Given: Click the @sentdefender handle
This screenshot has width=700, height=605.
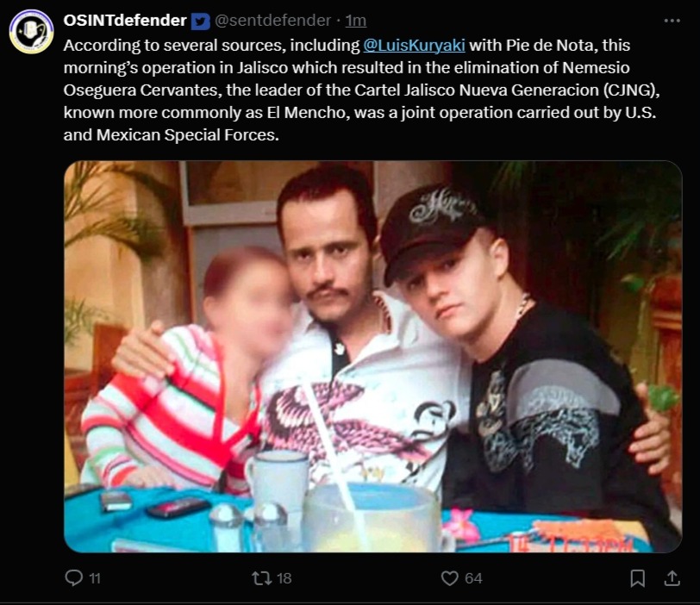Looking at the screenshot, I should (272, 21).
